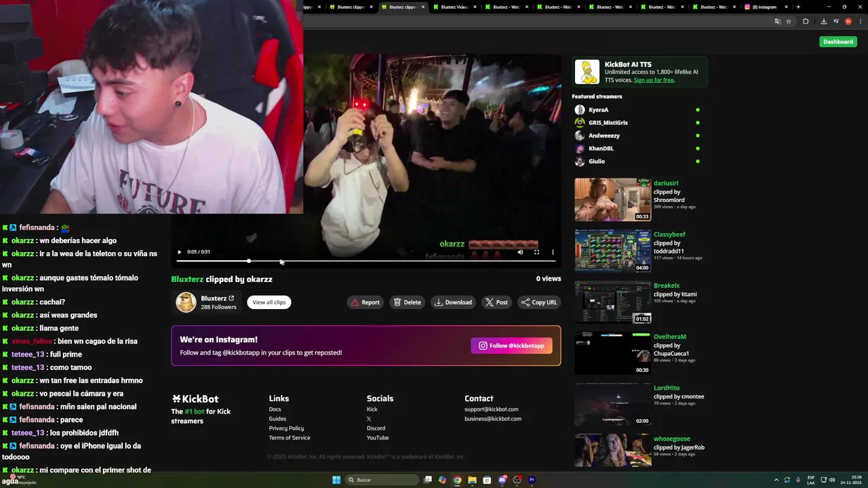Play the clip video
Screen dimensions: 868x488
tap(180, 252)
